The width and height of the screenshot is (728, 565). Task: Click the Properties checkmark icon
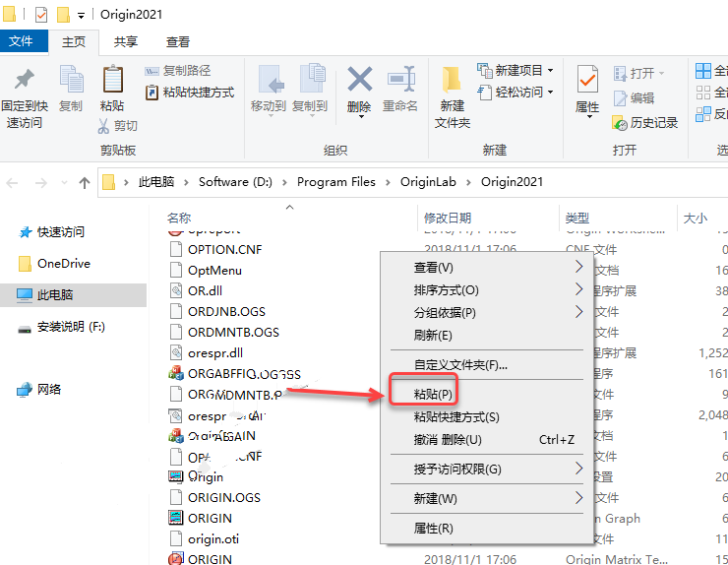pyautogui.click(x=587, y=80)
